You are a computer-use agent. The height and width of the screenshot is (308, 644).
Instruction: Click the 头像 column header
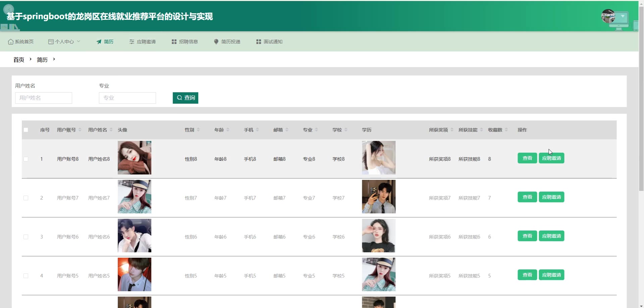pos(122,130)
